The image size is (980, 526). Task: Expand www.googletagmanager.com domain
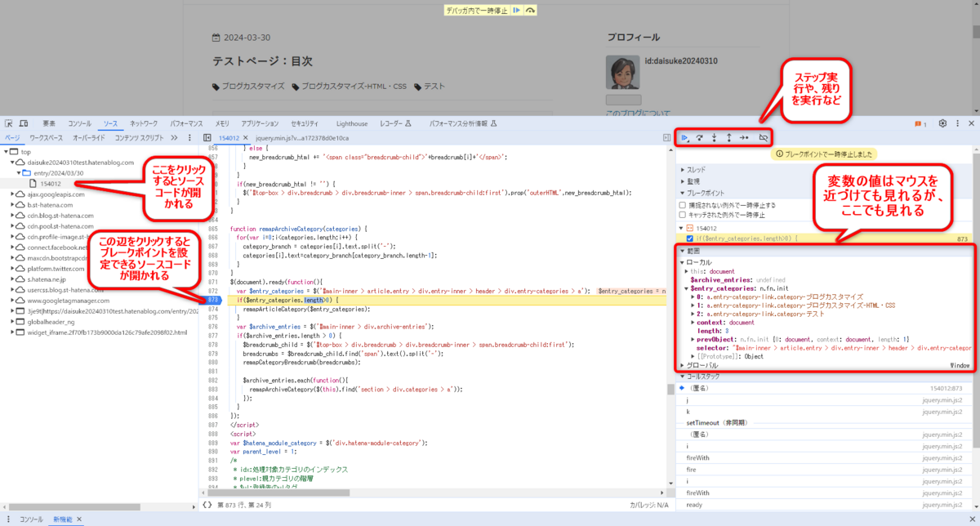[x=13, y=301]
